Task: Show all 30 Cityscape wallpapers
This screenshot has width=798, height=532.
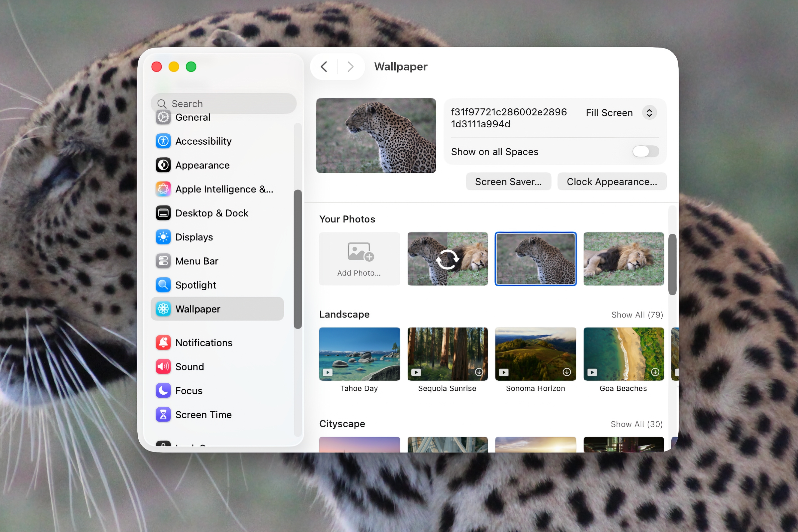Action: (x=636, y=424)
